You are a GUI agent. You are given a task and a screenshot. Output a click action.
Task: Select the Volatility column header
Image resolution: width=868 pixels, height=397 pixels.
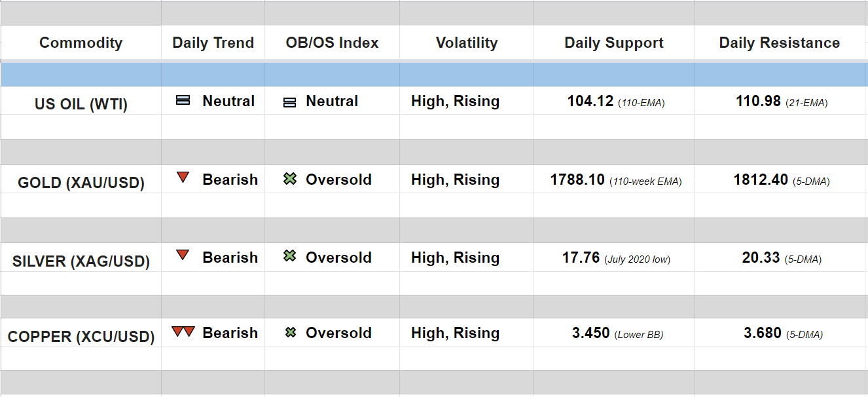[x=467, y=43]
